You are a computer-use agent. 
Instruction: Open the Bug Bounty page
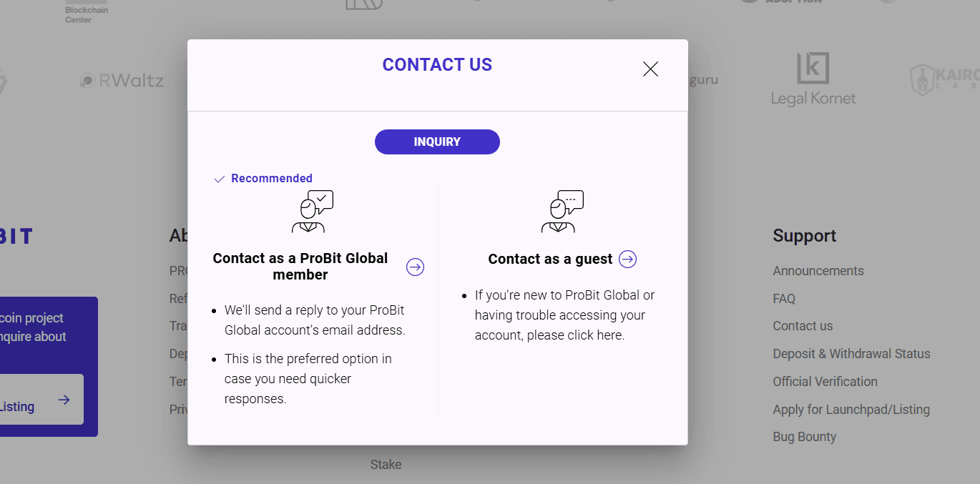coord(804,436)
